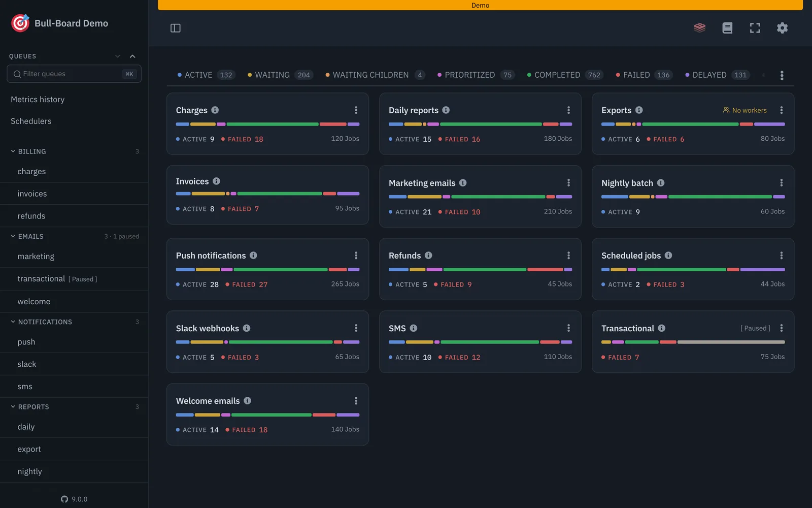Open the Transactional card kebab menu
This screenshot has width=812, height=508.
point(782,328)
